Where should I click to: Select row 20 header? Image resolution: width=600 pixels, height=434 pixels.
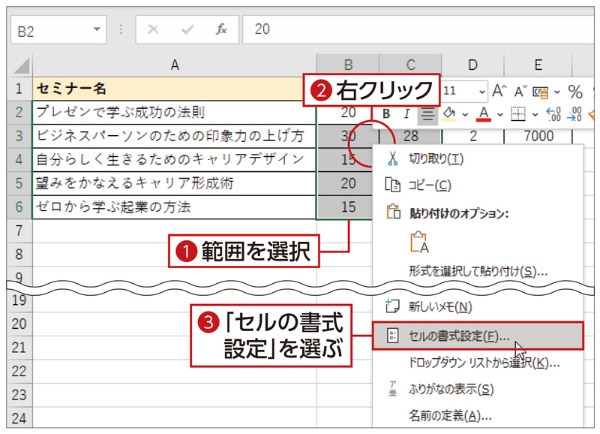pyautogui.click(x=19, y=324)
